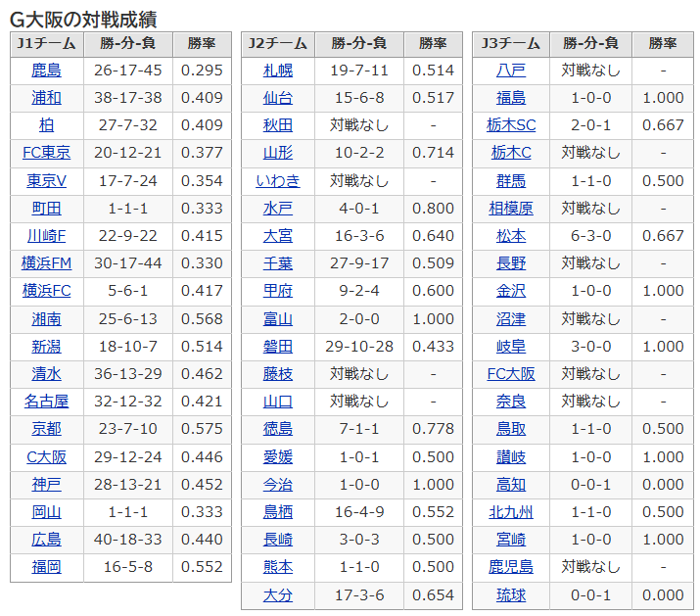Follow the 今治 team link
The width and height of the screenshot is (700, 616).
pos(278,485)
